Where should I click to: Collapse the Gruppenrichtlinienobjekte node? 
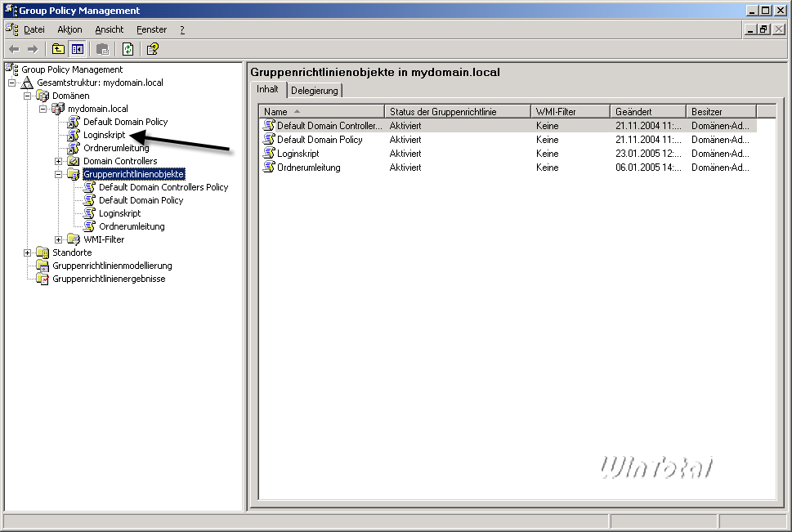click(x=59, y=175)
